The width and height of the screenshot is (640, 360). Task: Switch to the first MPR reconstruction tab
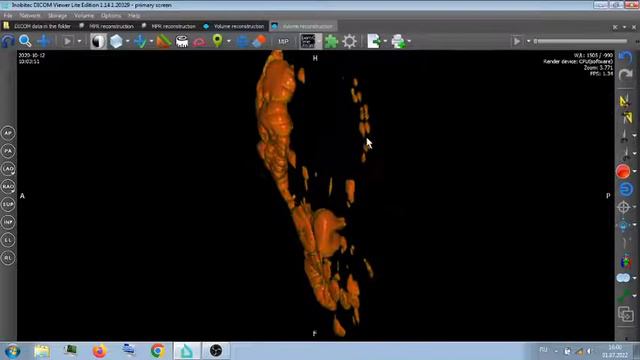106,26
